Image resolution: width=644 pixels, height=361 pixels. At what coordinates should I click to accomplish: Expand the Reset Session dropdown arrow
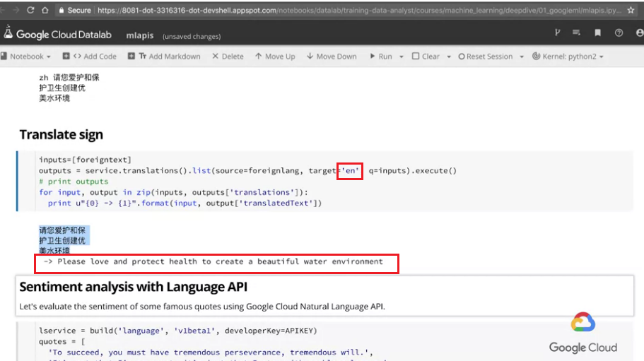522,57
